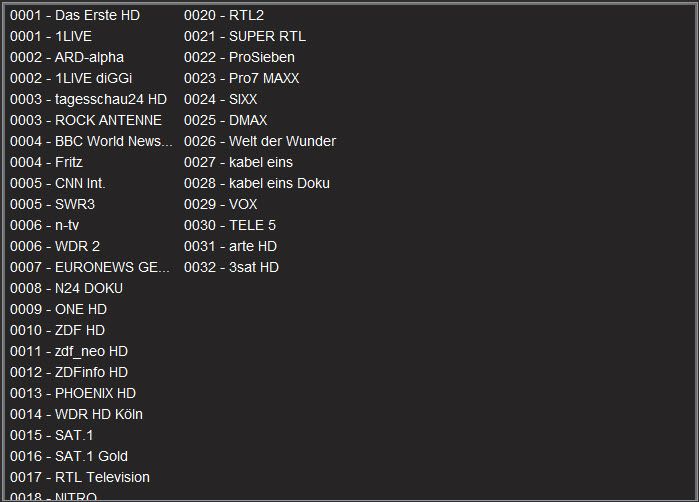Image resolution: width=699 pixels, height=502 pixels.
Task: Choose Pro7 MAXX from the list
Action: pyautogui.click(x=242, y=78)
